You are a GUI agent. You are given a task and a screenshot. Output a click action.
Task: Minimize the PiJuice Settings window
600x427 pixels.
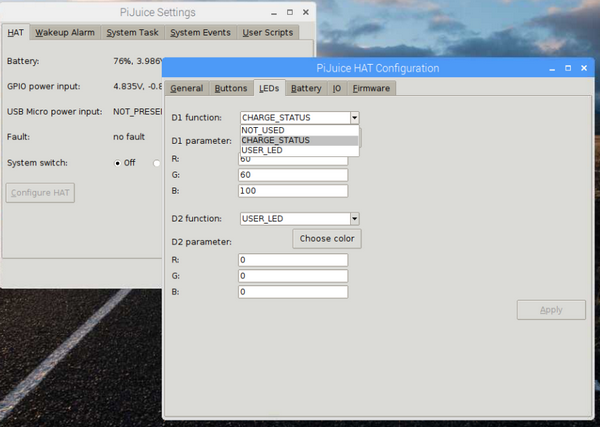tap(274, 13)
